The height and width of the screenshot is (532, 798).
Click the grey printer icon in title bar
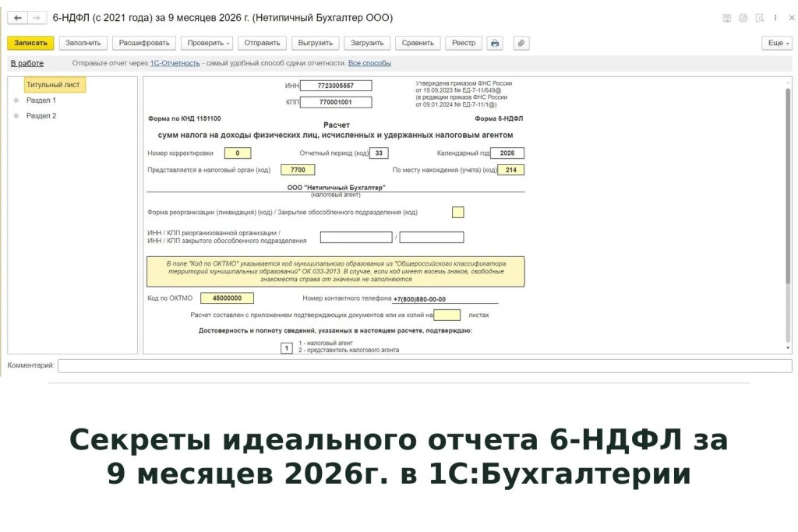coord(743,18)
